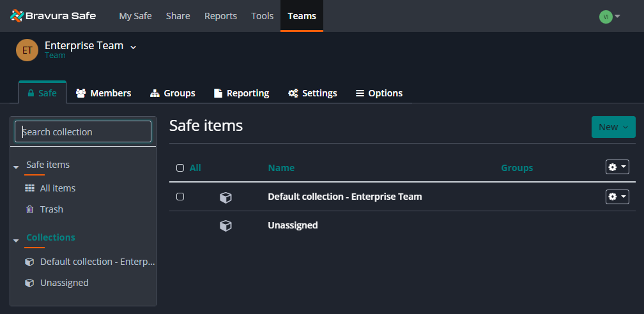Viewport: 644px width, 314px height.
Task: Open the New dropdown button
Action: point(613,127)
